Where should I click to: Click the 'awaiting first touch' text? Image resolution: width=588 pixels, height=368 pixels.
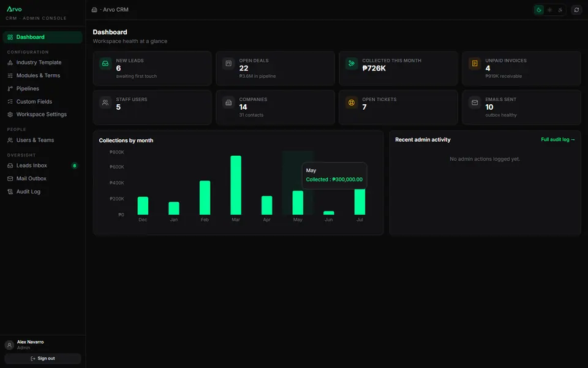[x=137, y=76]
